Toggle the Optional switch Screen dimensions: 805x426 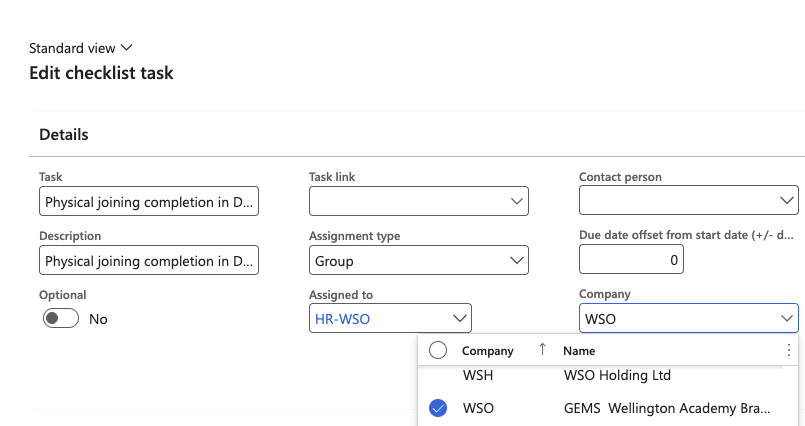(x=61, y=318)
